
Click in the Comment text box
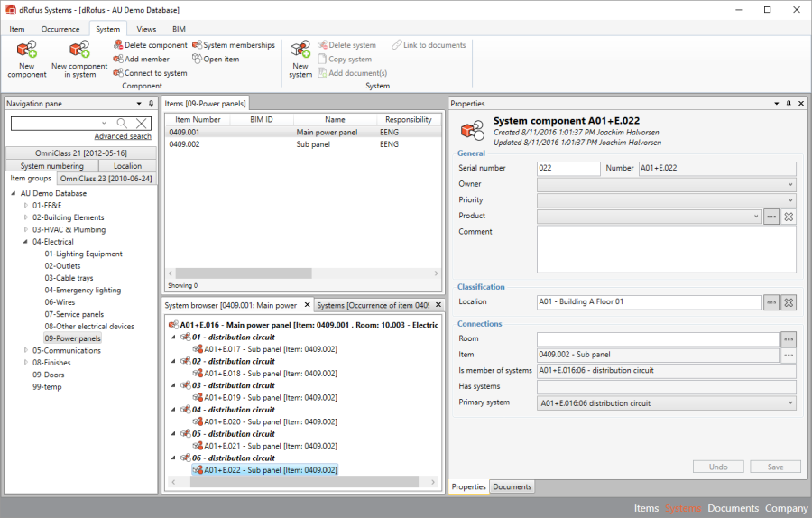pyautogui.click(x=666, y=248)
